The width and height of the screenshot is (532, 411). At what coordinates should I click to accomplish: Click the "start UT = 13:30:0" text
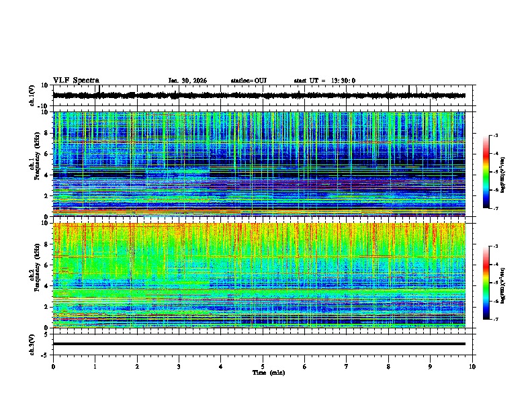(324, 81)
